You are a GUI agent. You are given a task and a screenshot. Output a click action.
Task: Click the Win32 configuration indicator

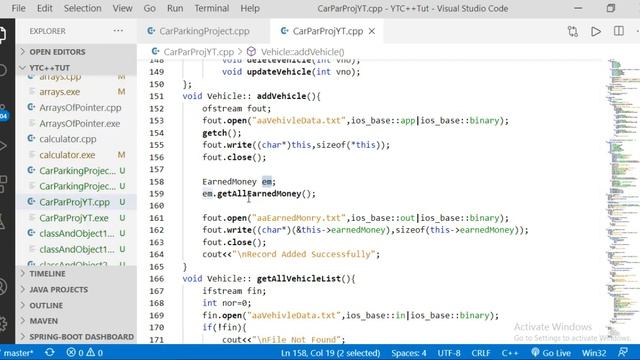pyautogui.click(x=594, y=353)
